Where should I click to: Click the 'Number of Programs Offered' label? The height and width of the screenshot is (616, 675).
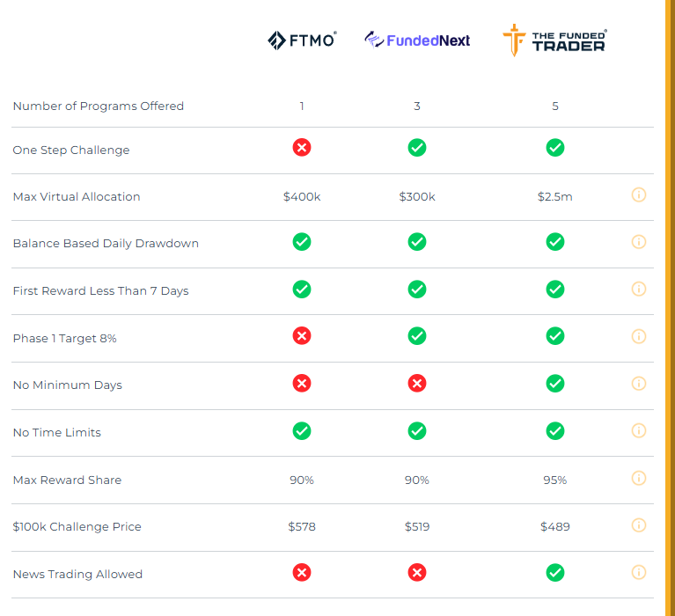[99, 106]
